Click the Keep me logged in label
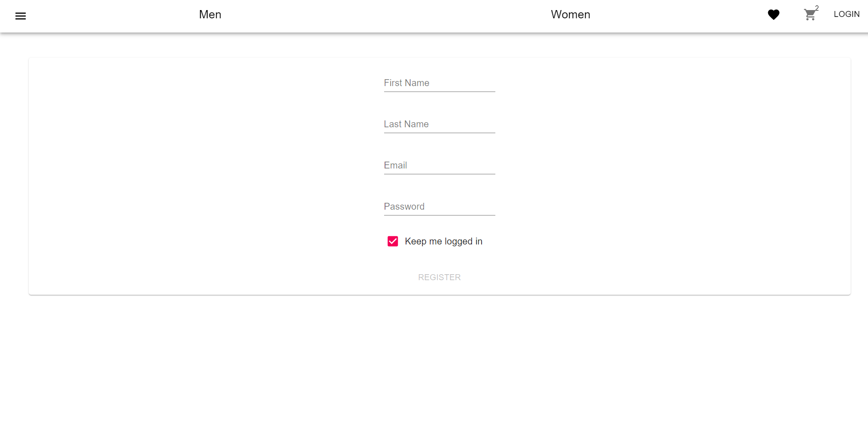 click(x=444, y=241)
